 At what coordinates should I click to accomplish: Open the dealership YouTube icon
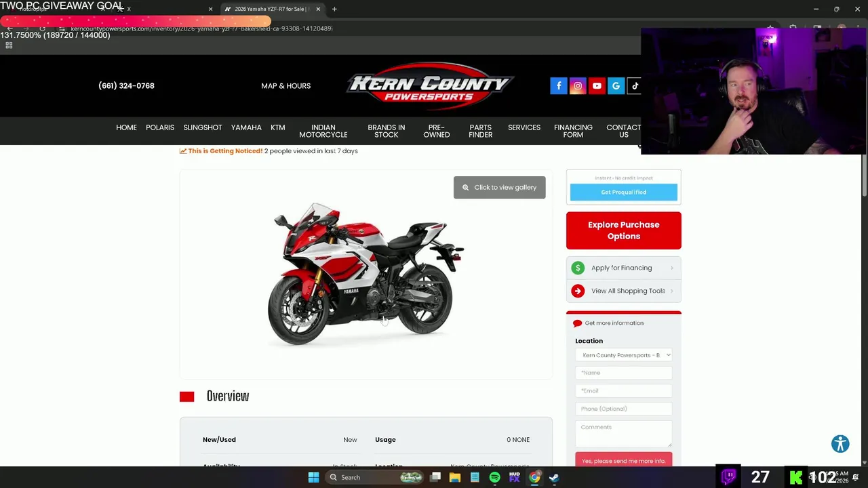pos(597,86)
